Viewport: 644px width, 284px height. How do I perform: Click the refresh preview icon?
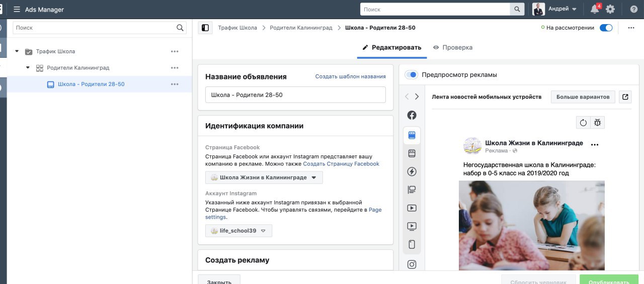583,122
